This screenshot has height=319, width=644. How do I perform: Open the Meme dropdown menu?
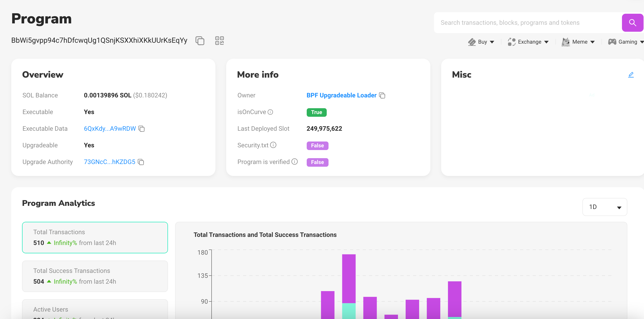point(578,42)
